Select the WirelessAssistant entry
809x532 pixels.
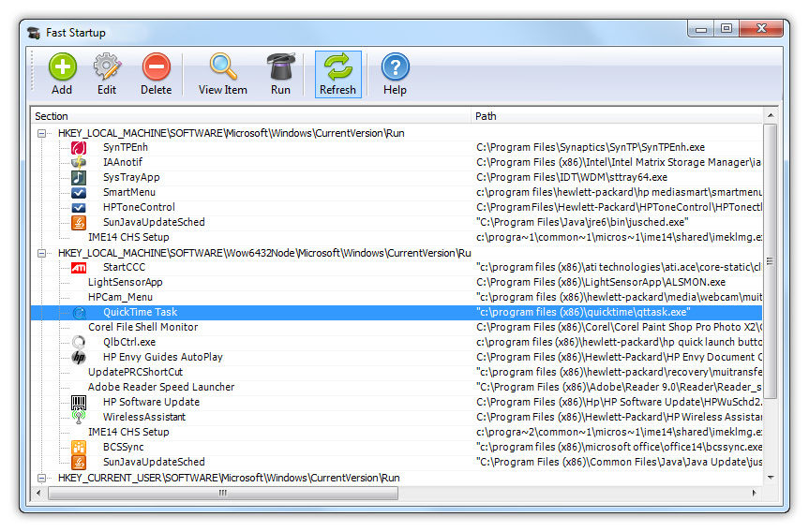click(x=144, y=417)
